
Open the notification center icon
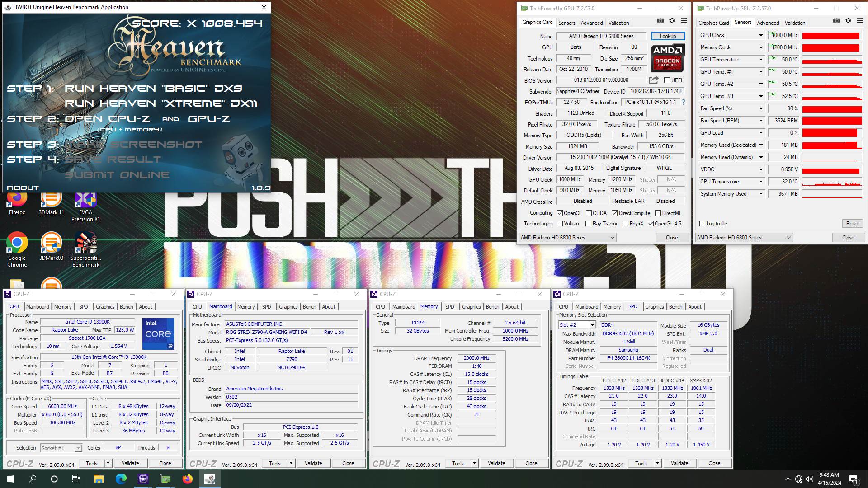[854, 479]
